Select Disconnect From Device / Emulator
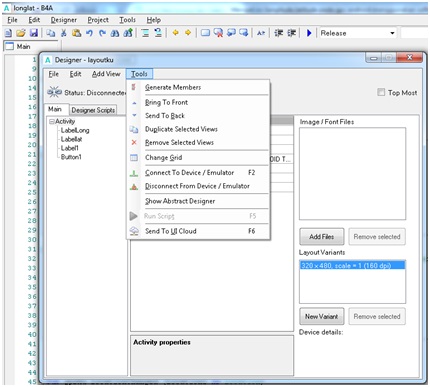The height and width of the screenshot is (387, 430). click(197, 186)
